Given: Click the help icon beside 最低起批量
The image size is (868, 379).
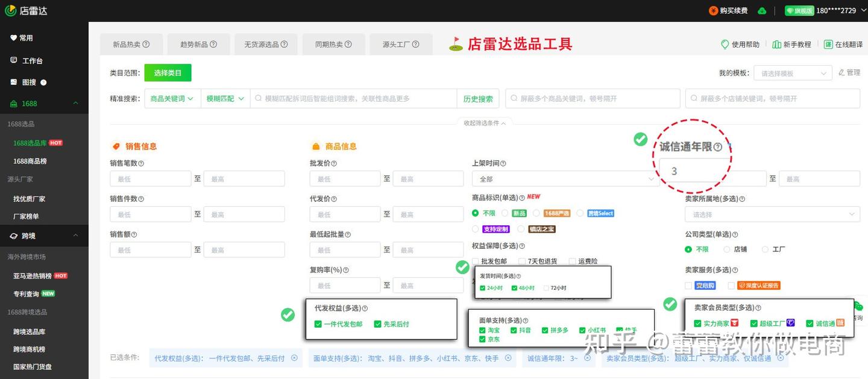Looking at the screenshot, I should pos(348,234).
